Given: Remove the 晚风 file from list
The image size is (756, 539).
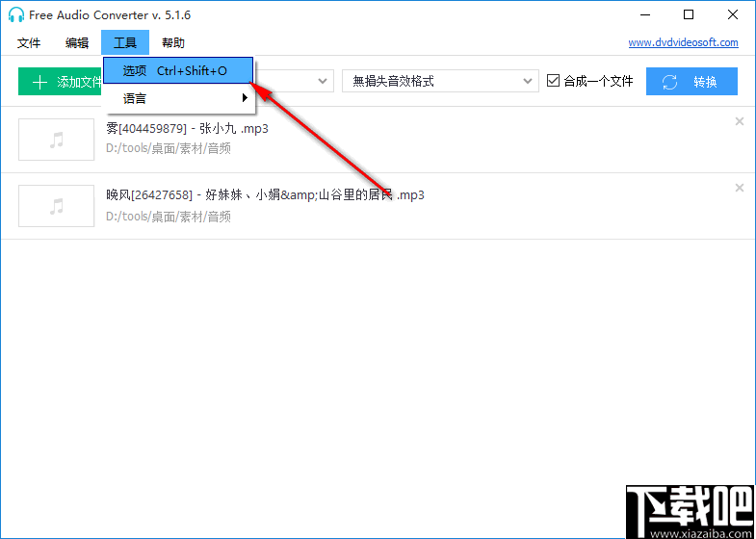Looking at the screenshot, I should tap(739, 188).
